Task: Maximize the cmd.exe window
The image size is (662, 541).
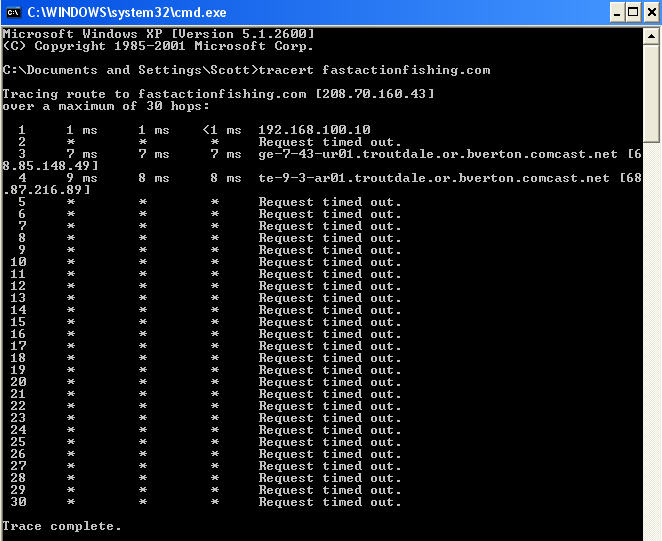Action: (x=633, y=13)
